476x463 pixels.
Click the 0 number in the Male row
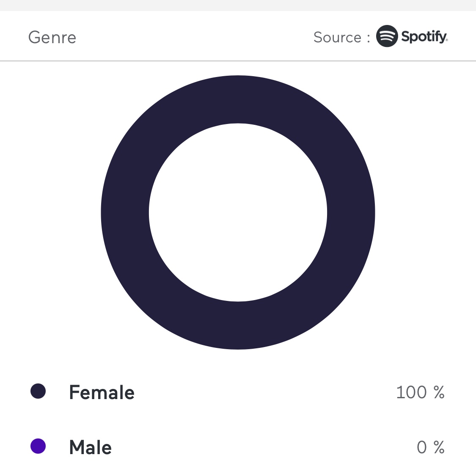point(422,447)
